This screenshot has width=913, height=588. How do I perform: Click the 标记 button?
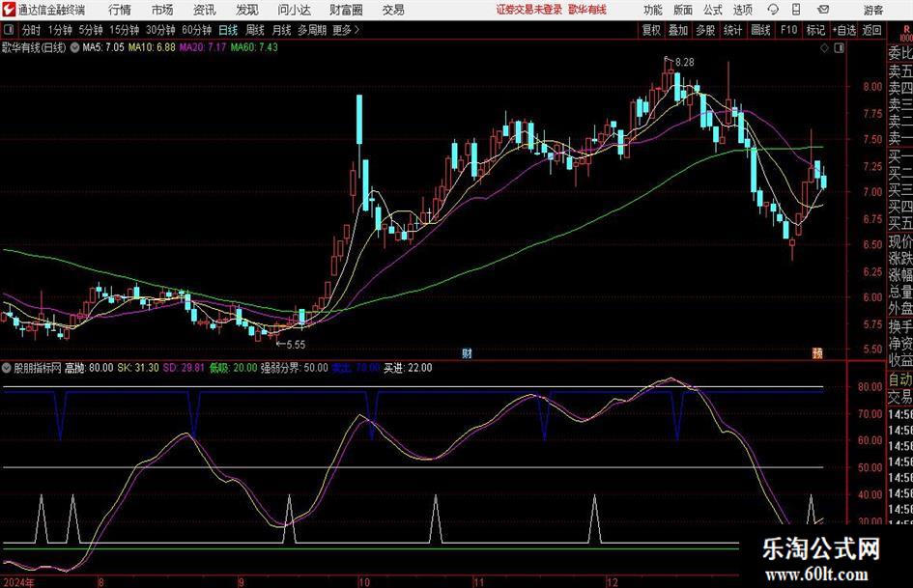(815, 30)
